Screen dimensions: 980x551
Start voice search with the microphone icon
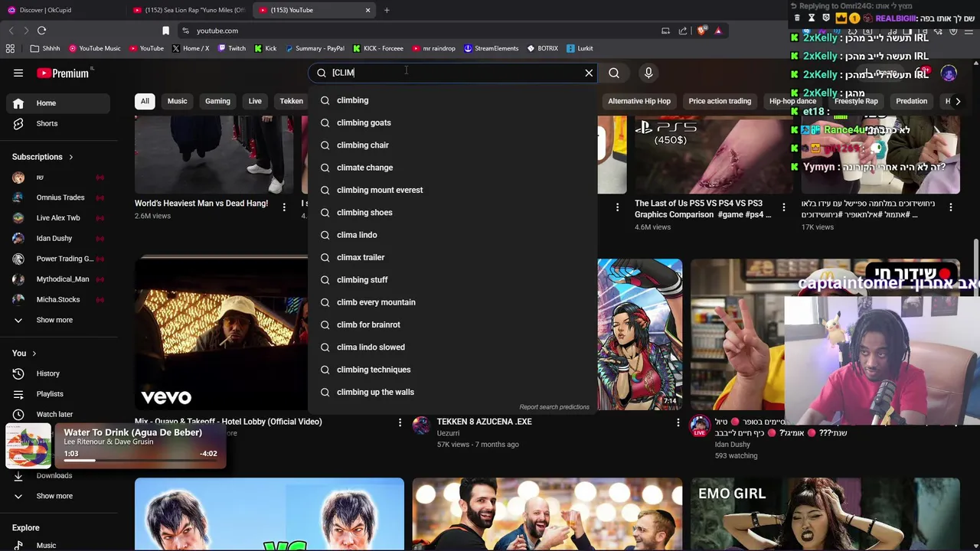coord(648,73)
